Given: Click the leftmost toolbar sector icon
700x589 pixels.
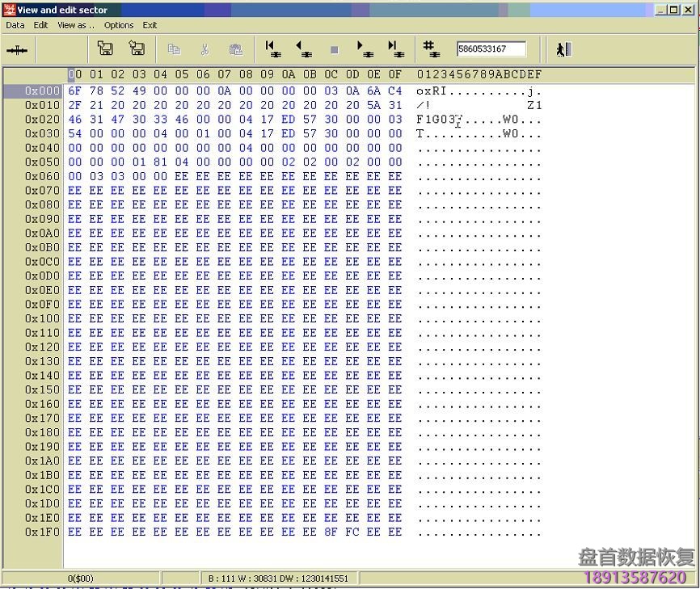Looking at the screenshot, I should pos(17,50).
